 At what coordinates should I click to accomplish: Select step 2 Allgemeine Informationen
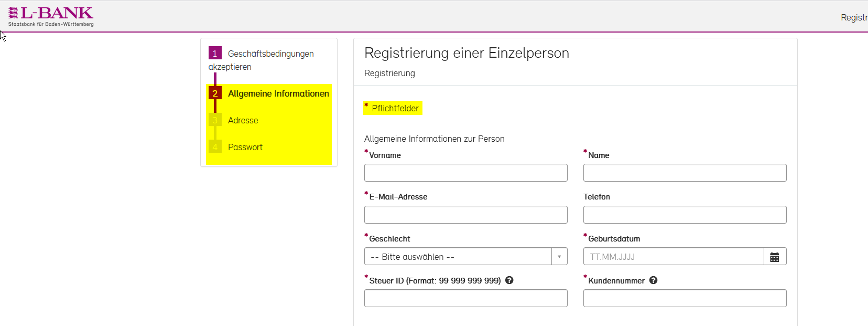click(x=269, y=93)
